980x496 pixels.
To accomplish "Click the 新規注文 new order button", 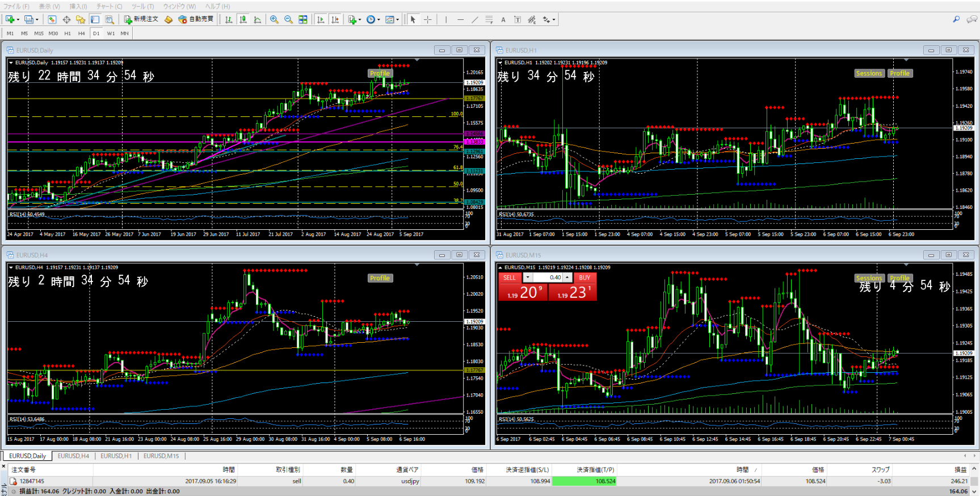I will point(141,19).
